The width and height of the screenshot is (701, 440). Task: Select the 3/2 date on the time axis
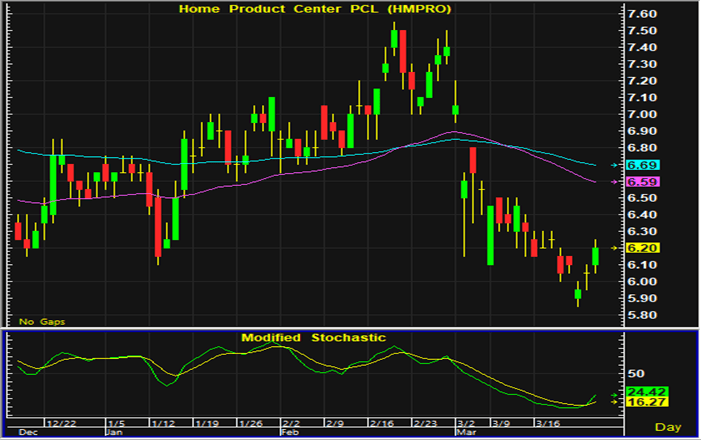(x=467, y=423)
